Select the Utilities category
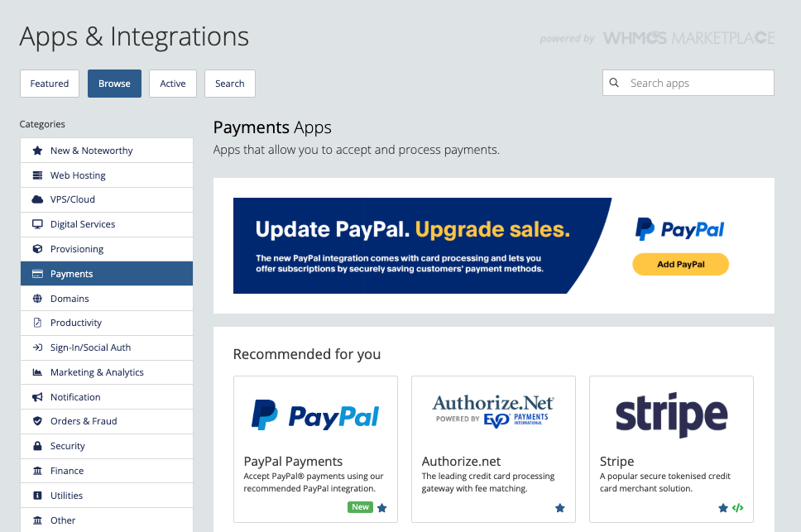 (107, 496)
